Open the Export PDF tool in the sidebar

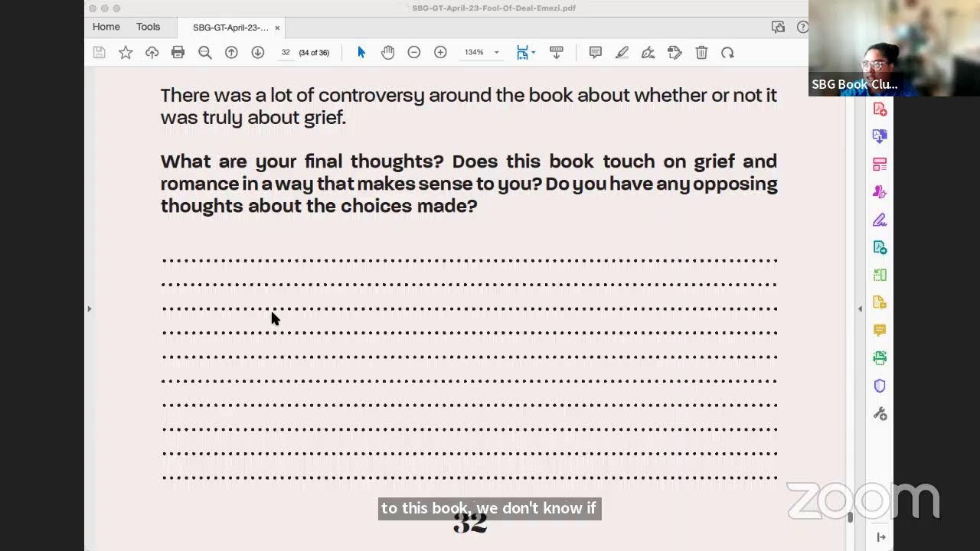point(880,136)
